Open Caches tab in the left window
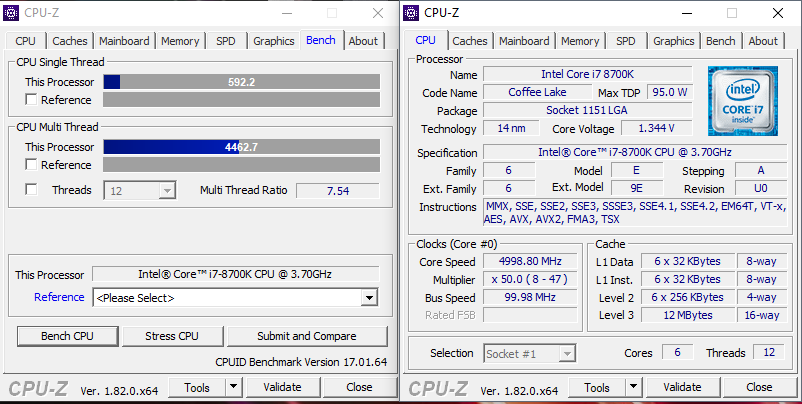The width and height of the screenshot is (802, 404). coord(70,41)
